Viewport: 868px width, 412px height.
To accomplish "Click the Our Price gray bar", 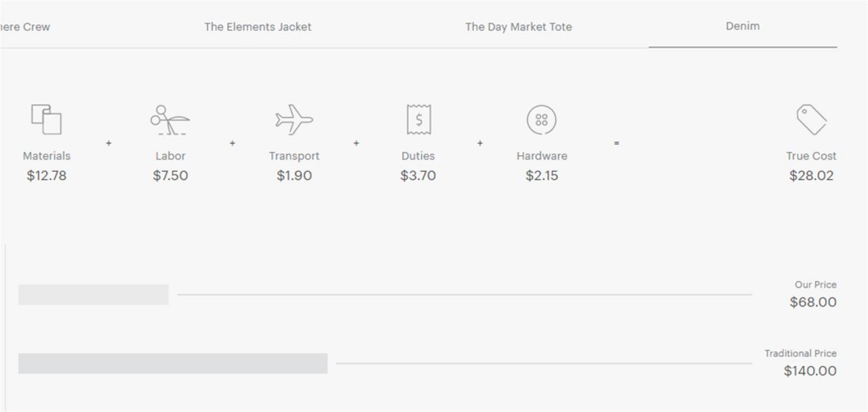I will click(94, 295).
